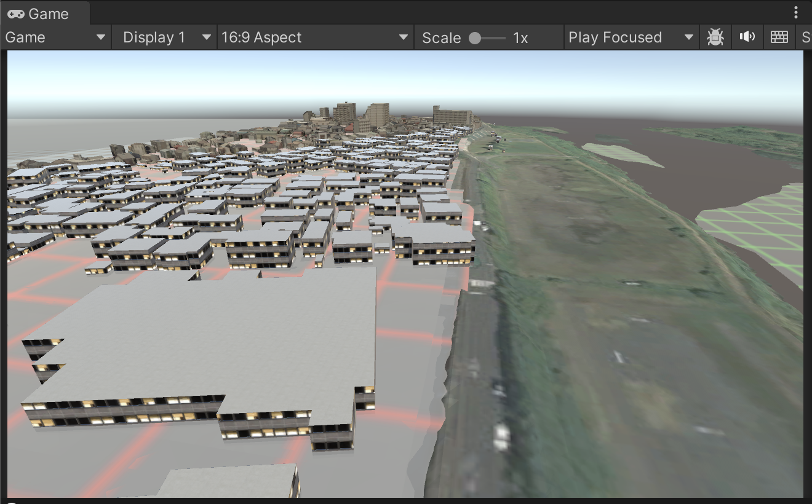Click the gamepad icon on the Game tab
The image size is (812, 504).
[x=16, y=14]
